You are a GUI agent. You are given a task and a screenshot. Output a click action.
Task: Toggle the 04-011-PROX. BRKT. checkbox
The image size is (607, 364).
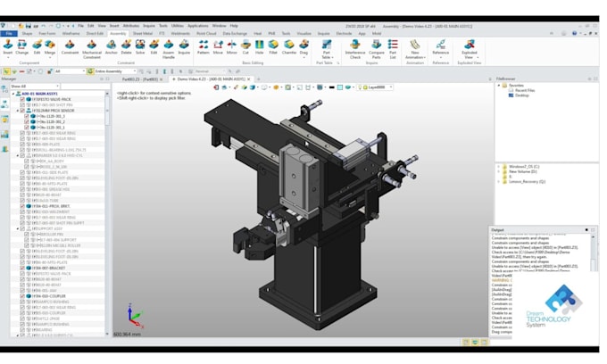[22, 206]
